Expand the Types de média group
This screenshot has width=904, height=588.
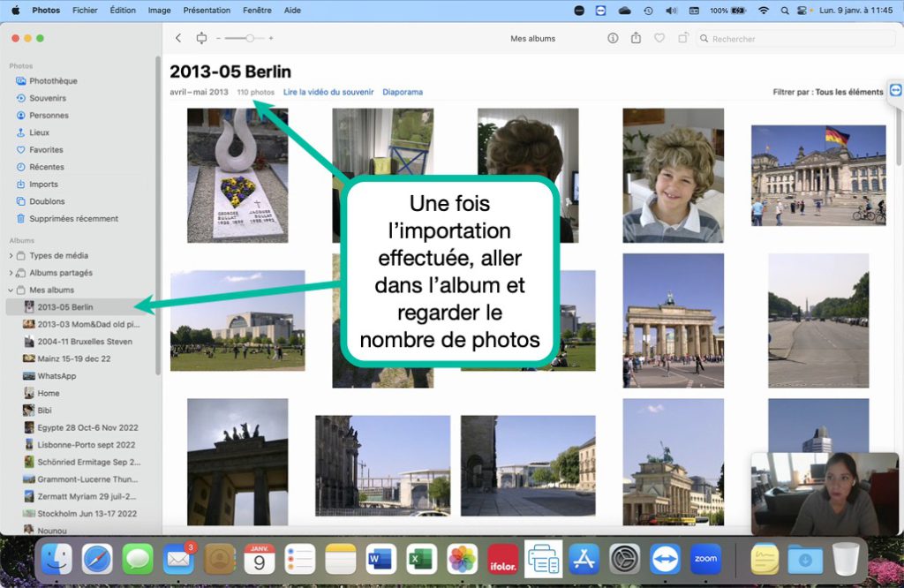[x=11, y=256]
